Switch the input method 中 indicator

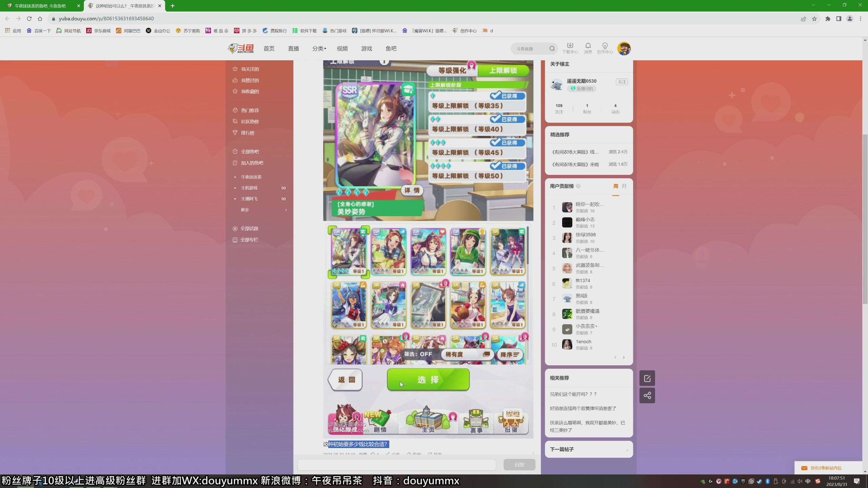808,481
